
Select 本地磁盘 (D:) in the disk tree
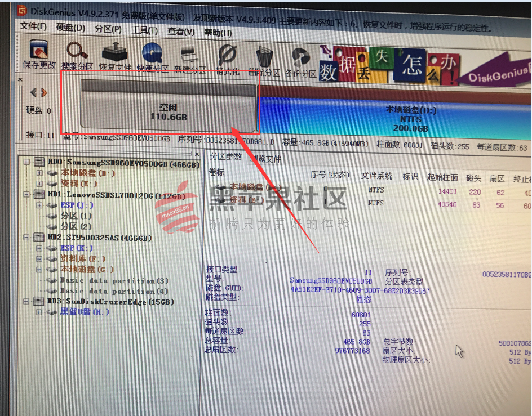[88, 173]
